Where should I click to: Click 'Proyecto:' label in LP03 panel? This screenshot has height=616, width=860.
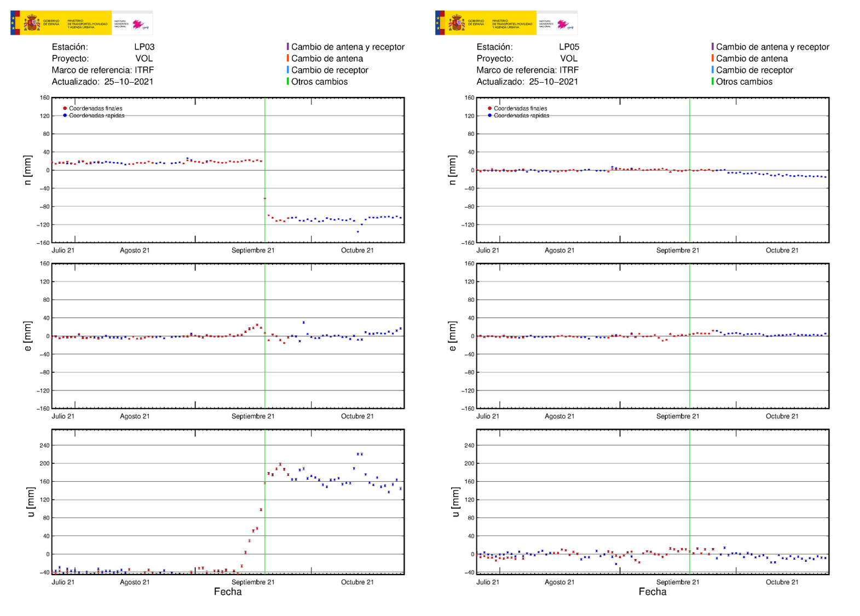(70, 59)
